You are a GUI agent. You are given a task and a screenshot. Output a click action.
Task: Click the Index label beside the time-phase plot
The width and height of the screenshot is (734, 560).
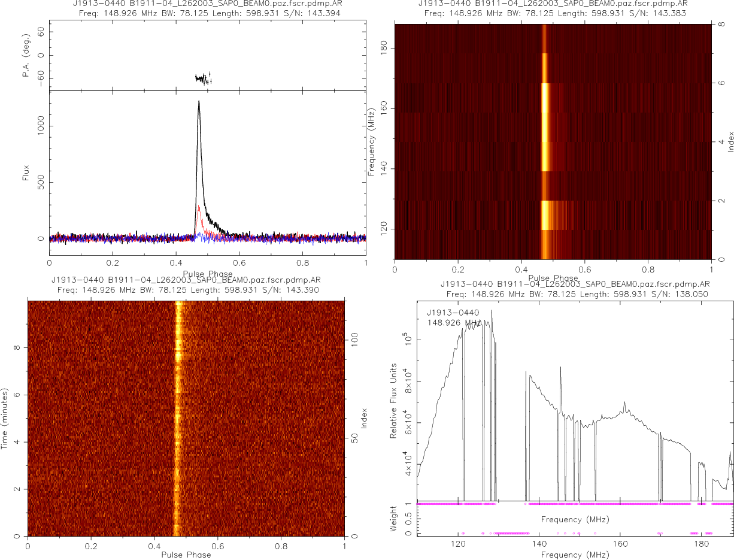[x=364, y=418]
